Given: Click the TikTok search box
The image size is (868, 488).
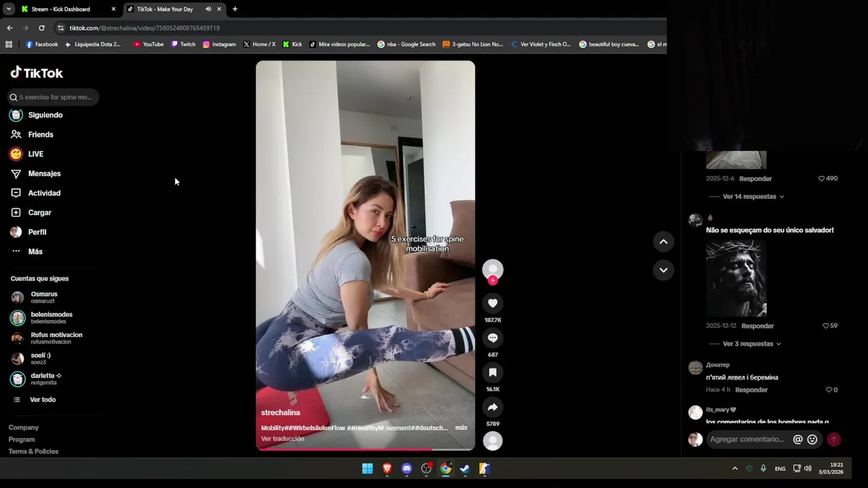Looking at the screenshot, I should [53, 97].
